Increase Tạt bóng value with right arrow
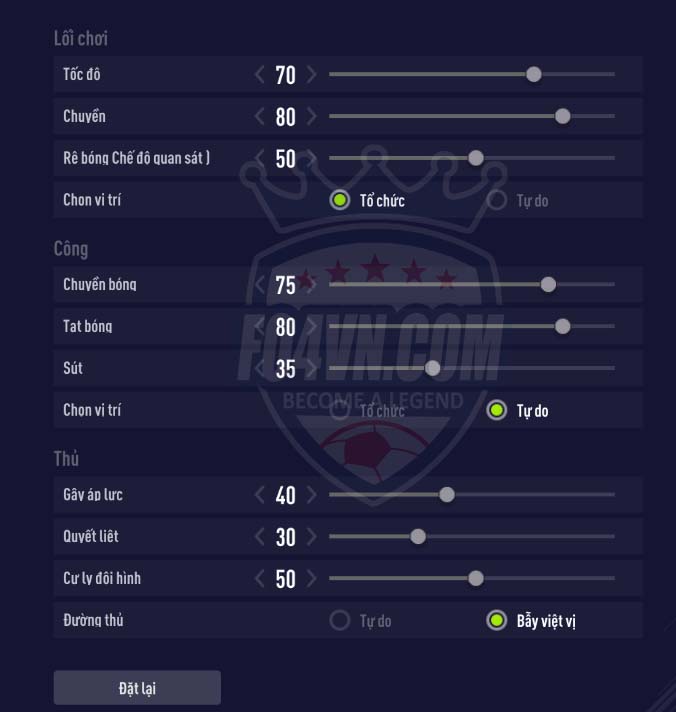The image size is (676, 712). pos(312,327)
